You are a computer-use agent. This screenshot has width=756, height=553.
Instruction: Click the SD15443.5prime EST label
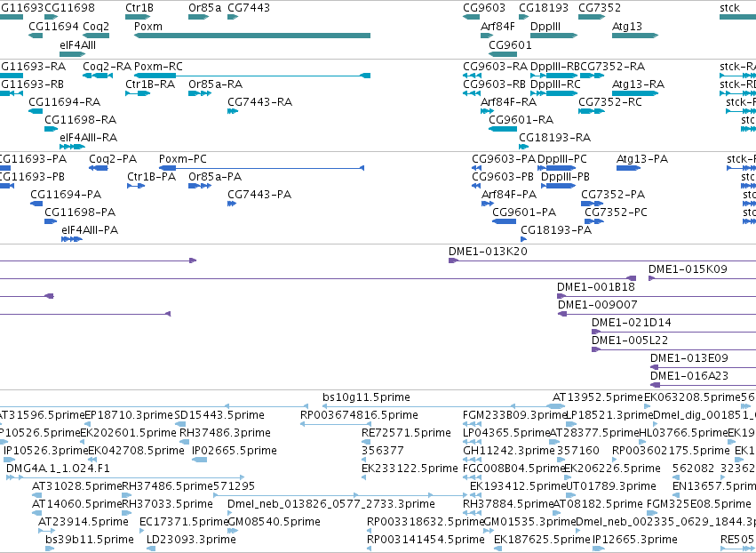click(x=219, y=415)
